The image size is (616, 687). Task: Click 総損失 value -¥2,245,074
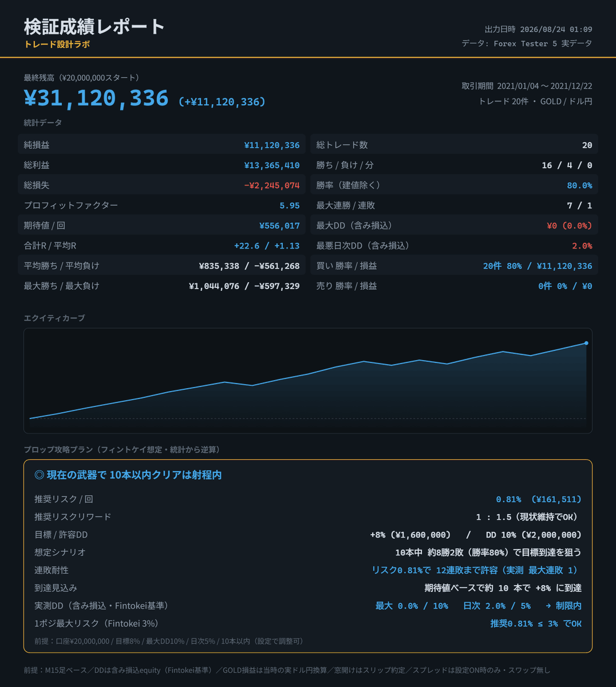(x=272, y=185)
